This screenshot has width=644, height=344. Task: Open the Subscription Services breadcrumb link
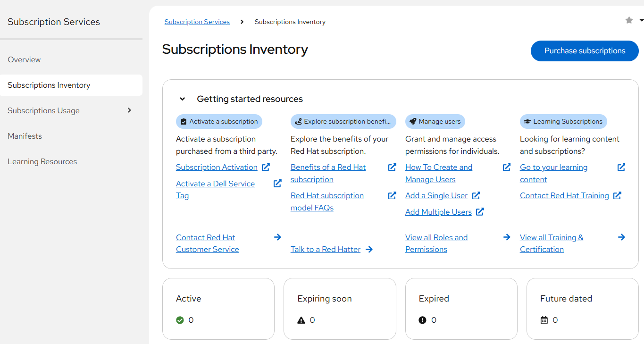pyautogui.click(x=197, y=22)
